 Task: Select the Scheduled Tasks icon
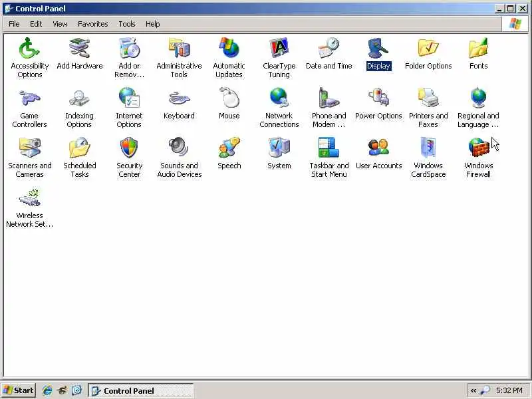coord(79,148)
